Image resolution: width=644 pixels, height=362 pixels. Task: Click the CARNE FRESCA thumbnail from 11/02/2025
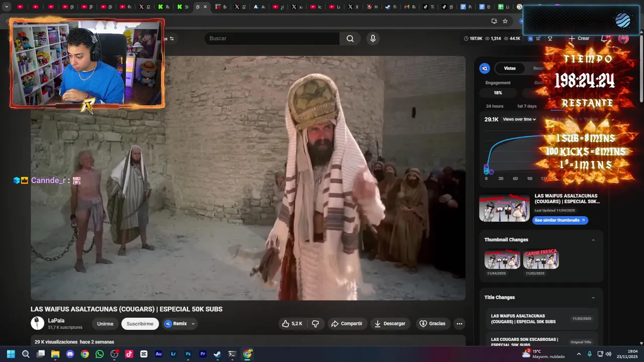[541, 259]
